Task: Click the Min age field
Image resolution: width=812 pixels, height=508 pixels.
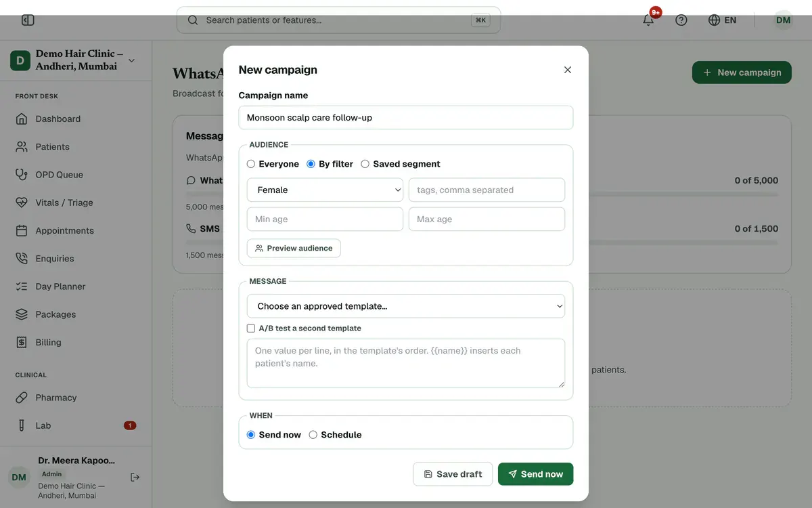Action: 325,219
